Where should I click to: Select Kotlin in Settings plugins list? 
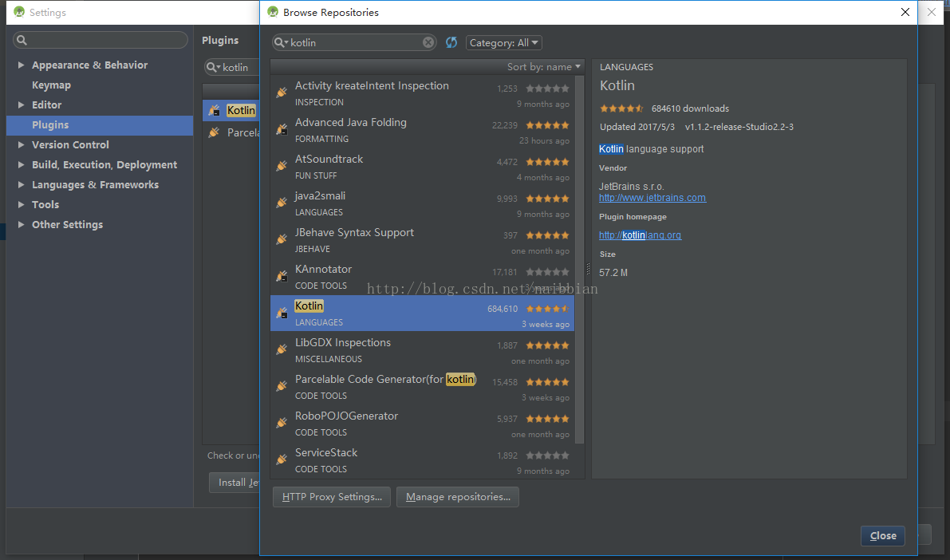click(x=231, y=110)
